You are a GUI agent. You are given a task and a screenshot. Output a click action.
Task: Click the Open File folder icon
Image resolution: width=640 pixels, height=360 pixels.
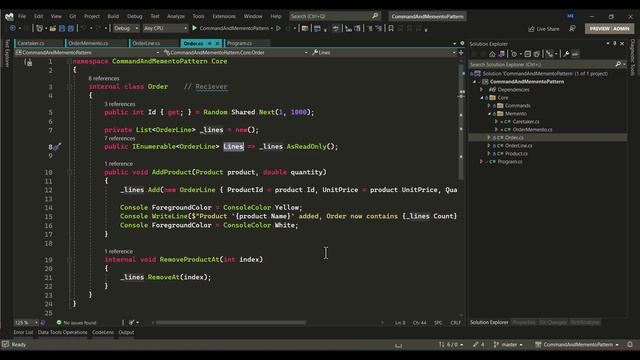(53, 29)
